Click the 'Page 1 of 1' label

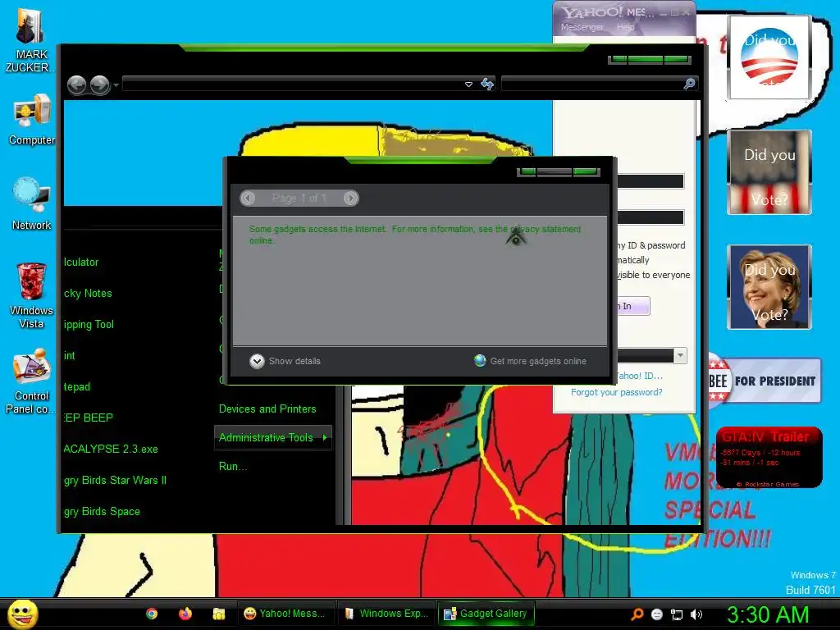pos(299,199)
